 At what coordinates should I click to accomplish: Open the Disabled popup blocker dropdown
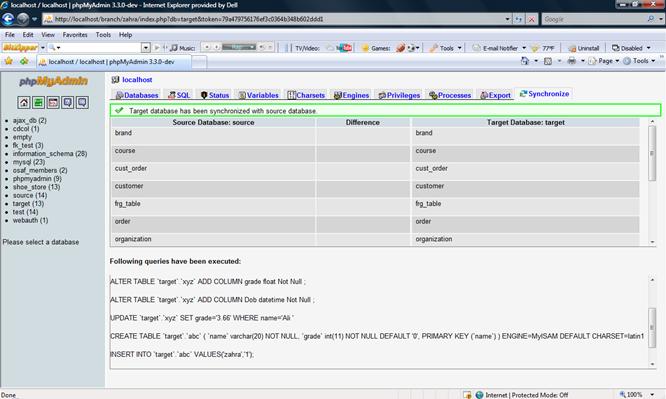(x=631, y=48)
